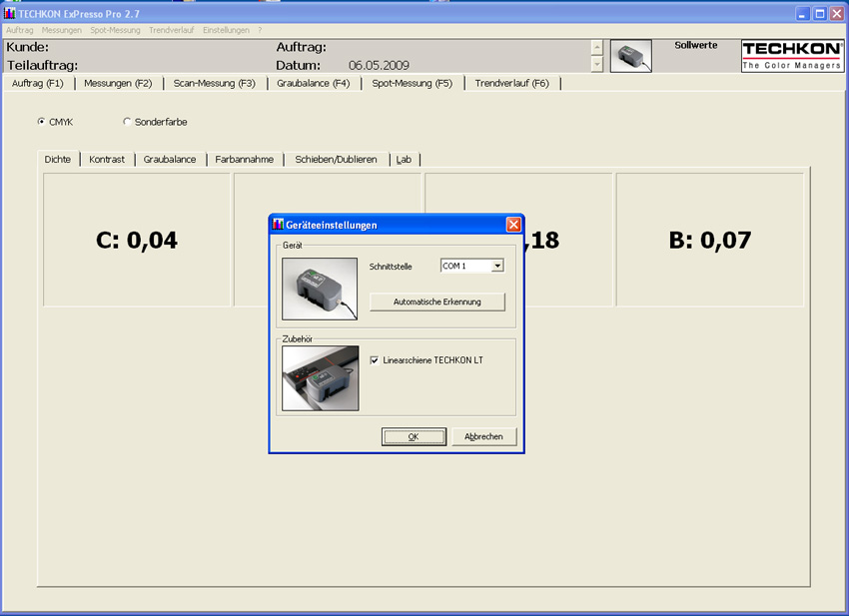Close the Geräteeinstellungen dialog
The width and height of the screenshot is (849, 616).
pos(513,224)
